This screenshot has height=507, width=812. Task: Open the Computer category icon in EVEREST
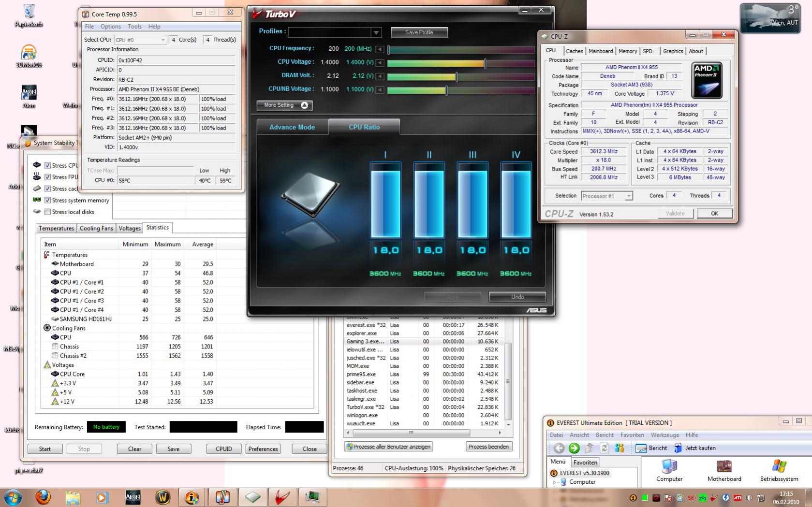[669, 470]
